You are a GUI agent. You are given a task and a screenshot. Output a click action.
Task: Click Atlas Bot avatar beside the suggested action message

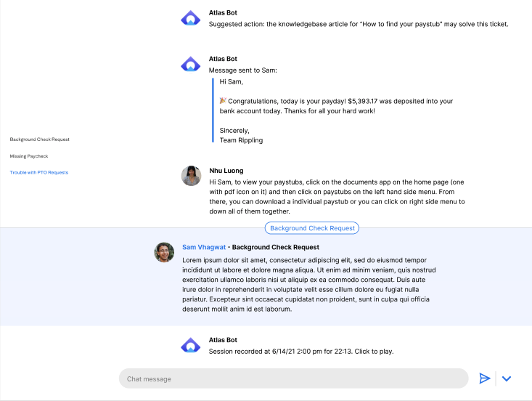pyautogui.click(x=190, y=19)
